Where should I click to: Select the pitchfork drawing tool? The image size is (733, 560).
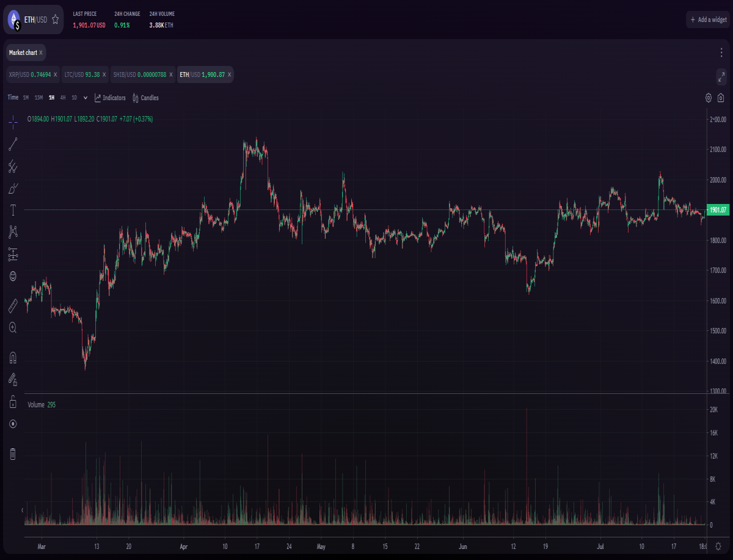point(13,166)
